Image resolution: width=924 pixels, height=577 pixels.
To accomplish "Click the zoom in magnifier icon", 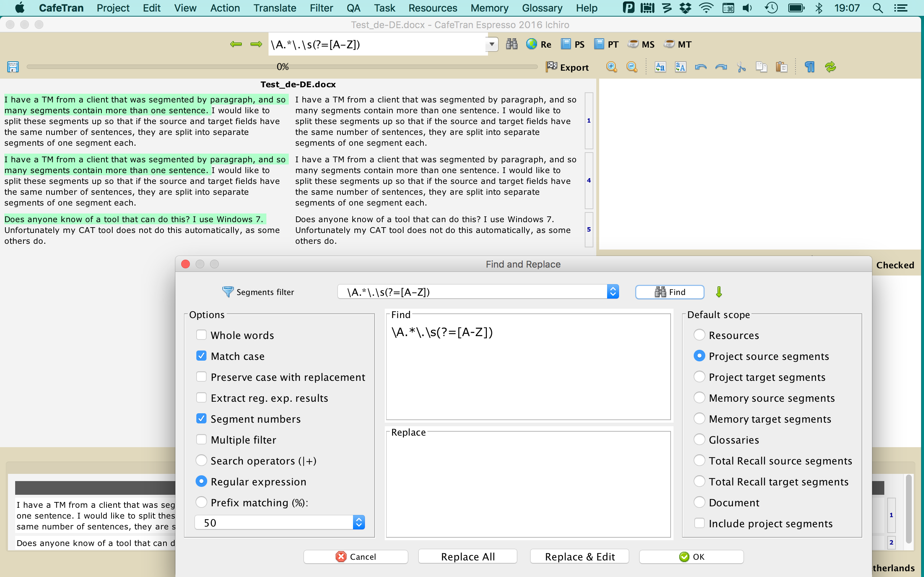I will 611,67.
